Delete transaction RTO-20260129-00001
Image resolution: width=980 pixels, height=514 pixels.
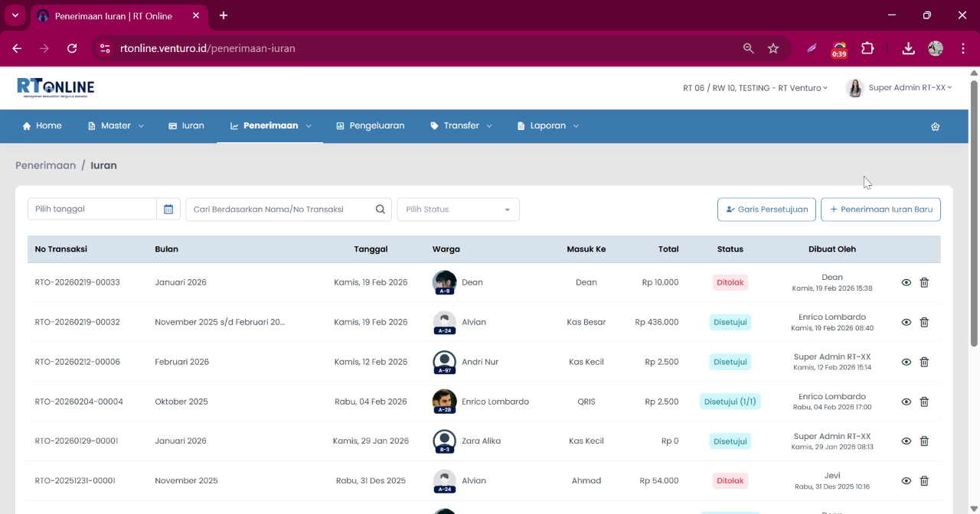coord(924,441)
